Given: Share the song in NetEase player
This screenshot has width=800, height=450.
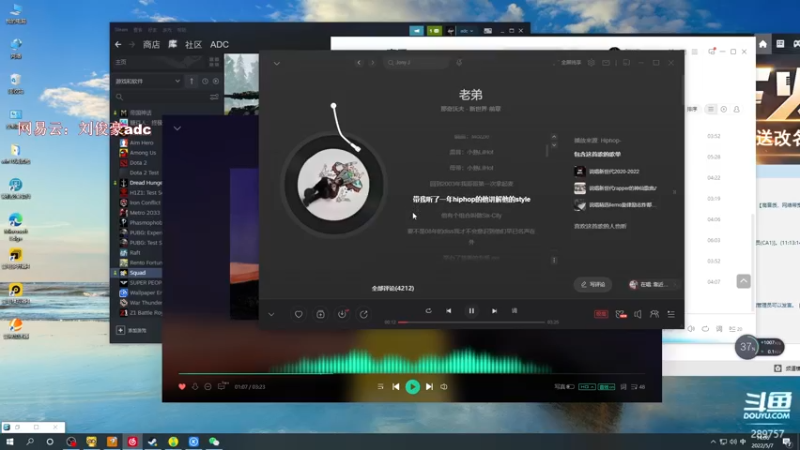Looking at the screenshot, I should (364, 314).
